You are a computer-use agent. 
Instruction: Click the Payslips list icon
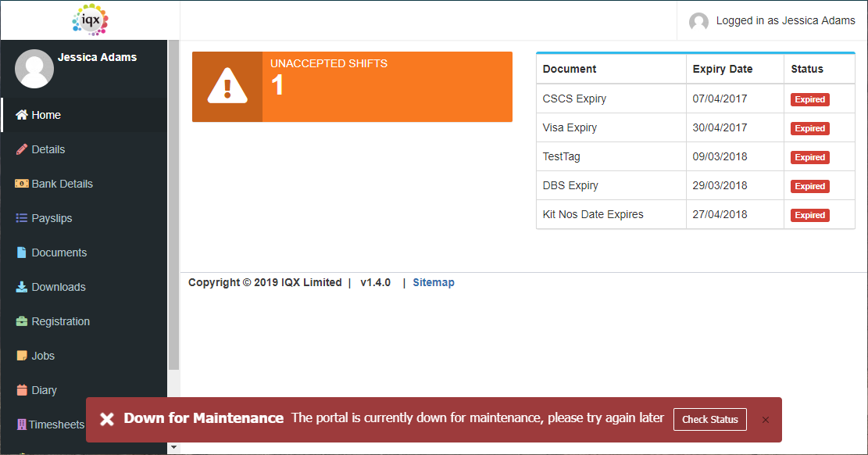pyautogui.click(x=22, y=218)
